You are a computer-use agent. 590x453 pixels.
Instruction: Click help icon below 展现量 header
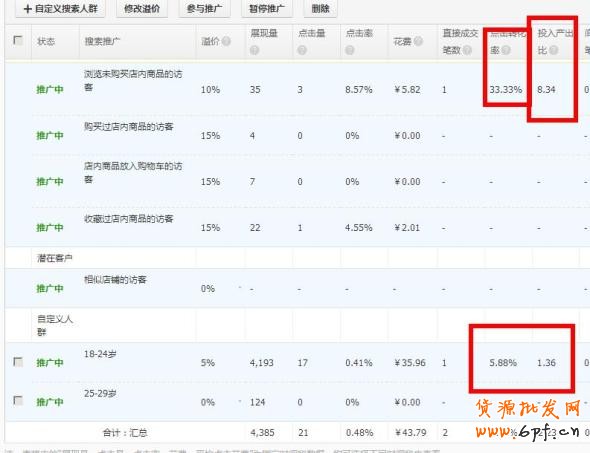coord(254,50)
